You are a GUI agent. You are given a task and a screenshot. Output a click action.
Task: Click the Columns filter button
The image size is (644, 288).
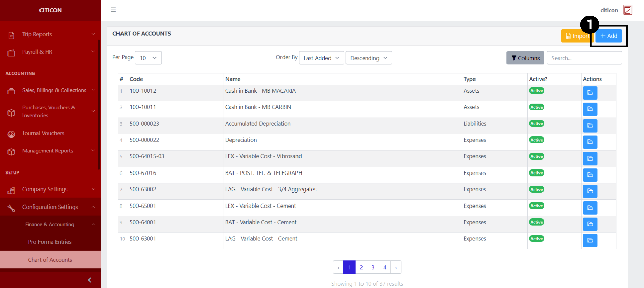pos(525,58)
